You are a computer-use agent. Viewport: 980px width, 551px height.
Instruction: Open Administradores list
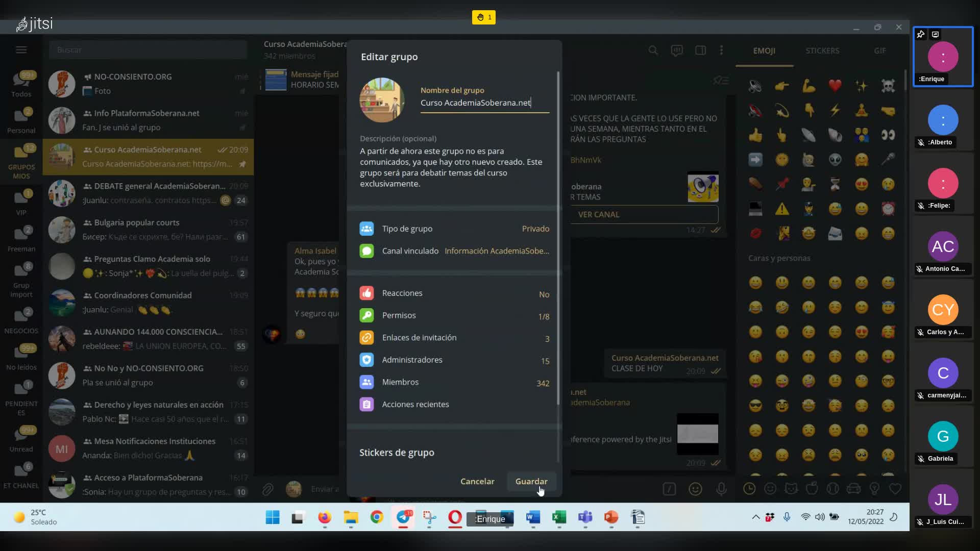(454, 360)
